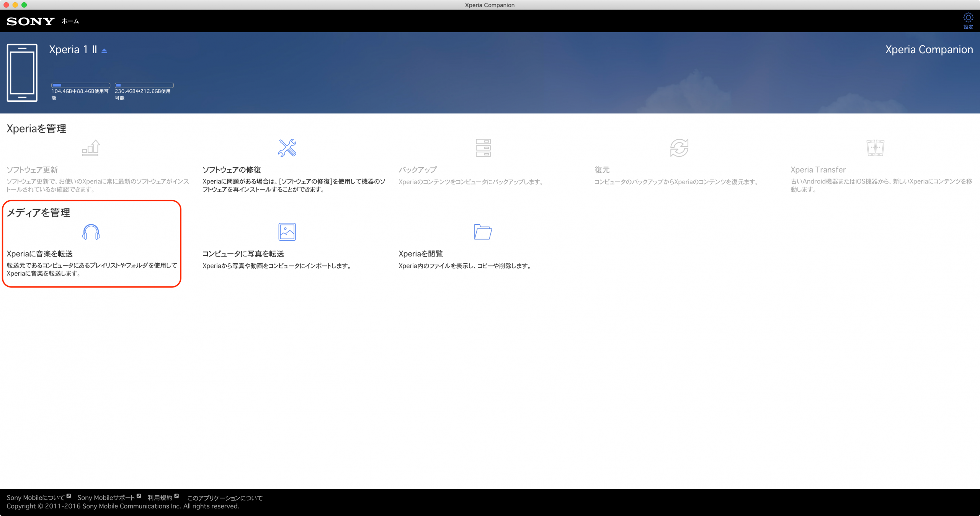Go to the ホーム tab
The image size is (980, 516).
click(70, 21)
